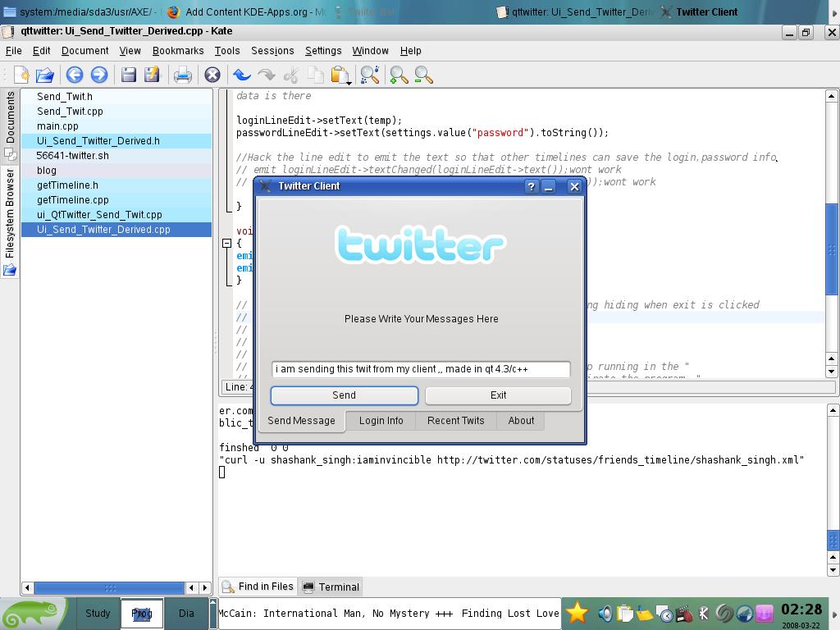Click the tweet message input field
Image resolution: width=840 pixels, height=630 pixels.
[x=421, y=369]
